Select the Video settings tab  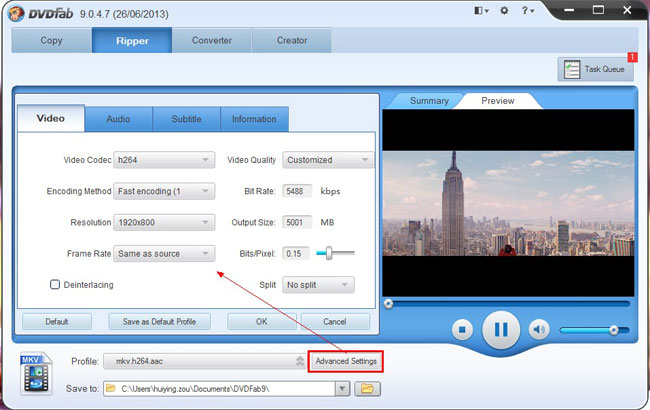click(x=51, y=118)
